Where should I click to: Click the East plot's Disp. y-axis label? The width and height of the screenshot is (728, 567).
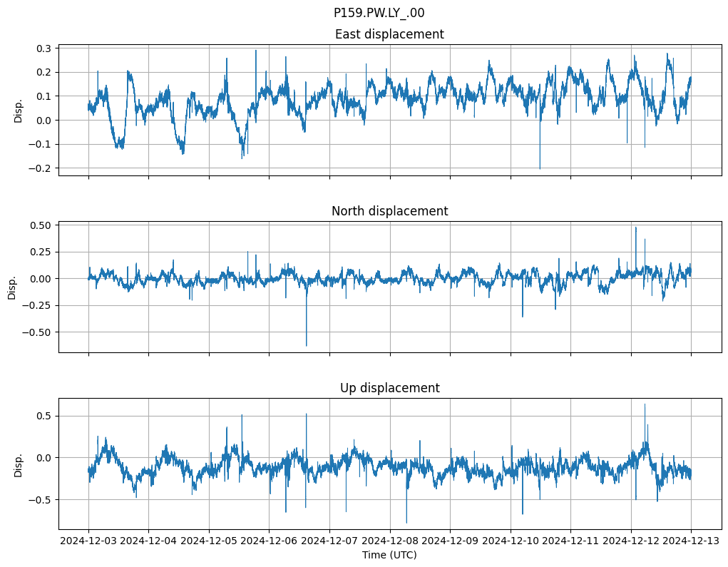click(19, 111)
